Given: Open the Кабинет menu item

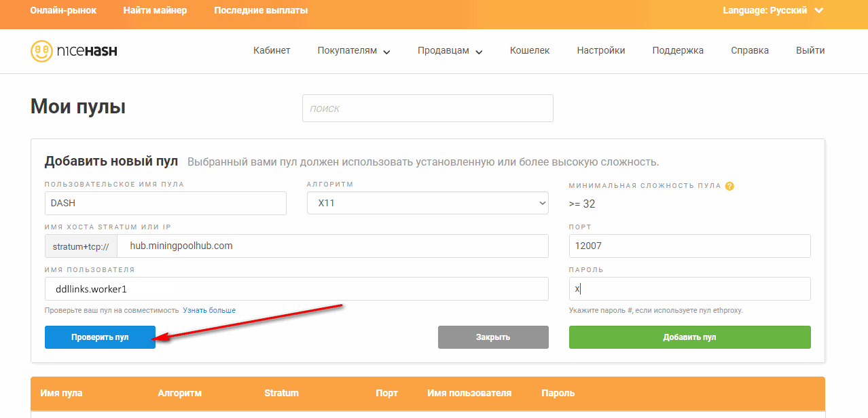Looking at the screenshot, I should point(272,50).
